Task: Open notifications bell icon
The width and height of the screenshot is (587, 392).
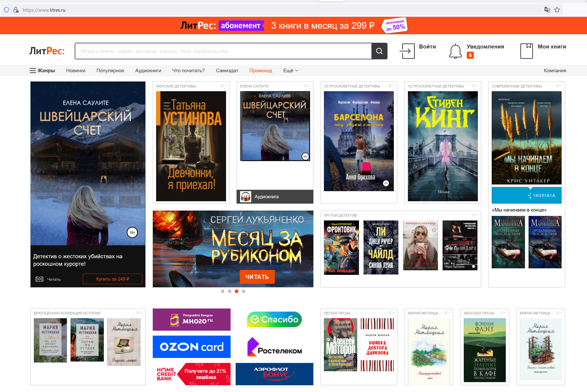Action: click(x=455, y=51)
